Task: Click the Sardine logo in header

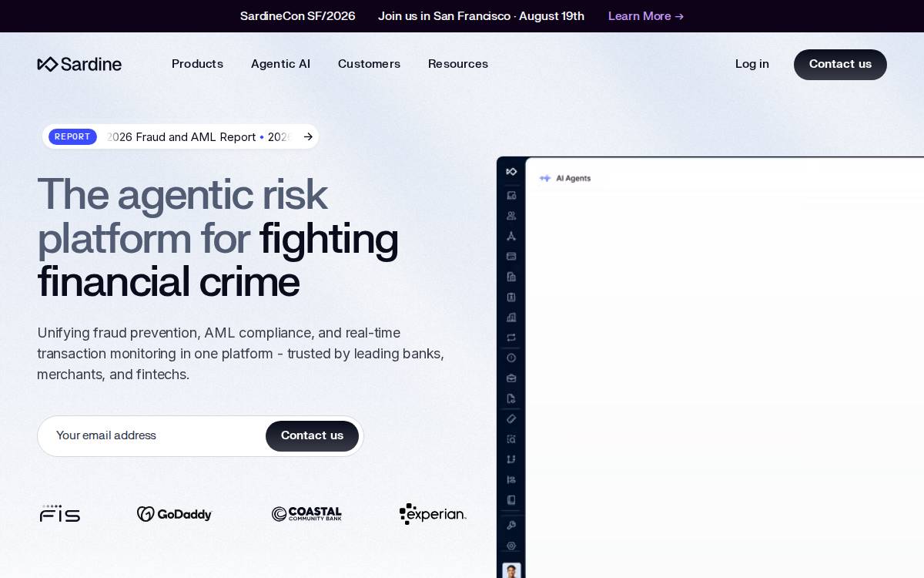Action: coord(79,64)
